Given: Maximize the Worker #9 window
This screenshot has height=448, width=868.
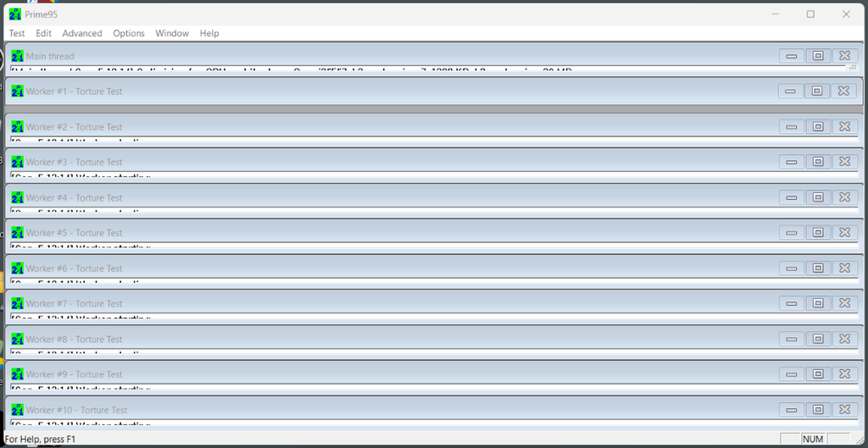Looking at the screenshot, I should click(818, 373).
